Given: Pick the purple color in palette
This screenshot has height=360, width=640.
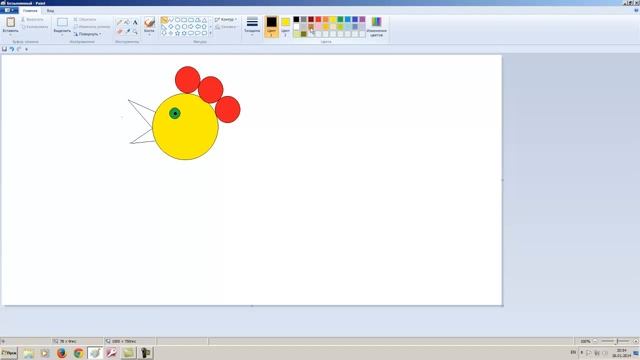Looking at the screenshot, I should point(362,19).
